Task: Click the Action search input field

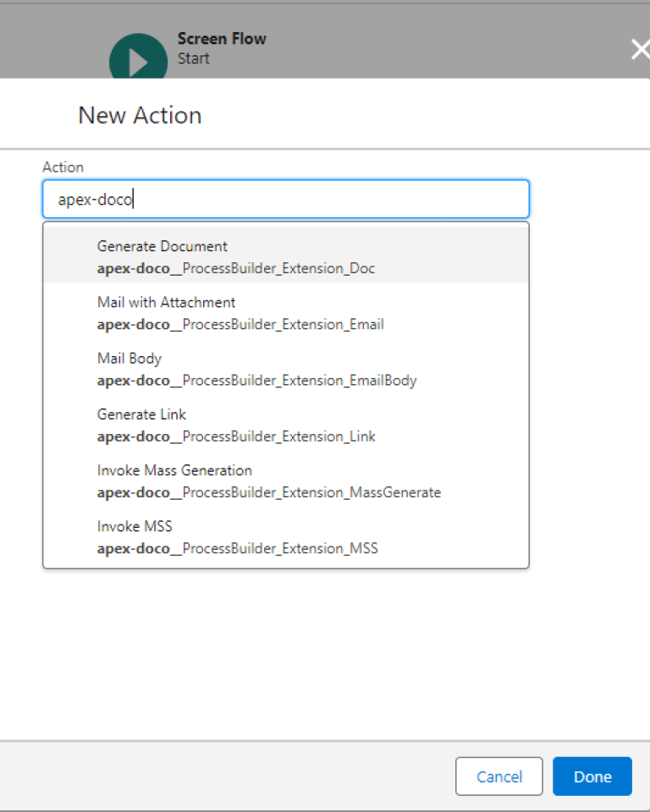Action: pyautogui.click(x=285, y=198)
